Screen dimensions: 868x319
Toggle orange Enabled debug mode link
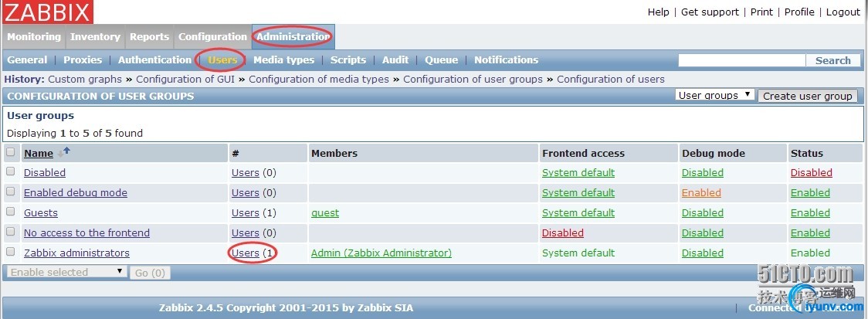[701, 193]
